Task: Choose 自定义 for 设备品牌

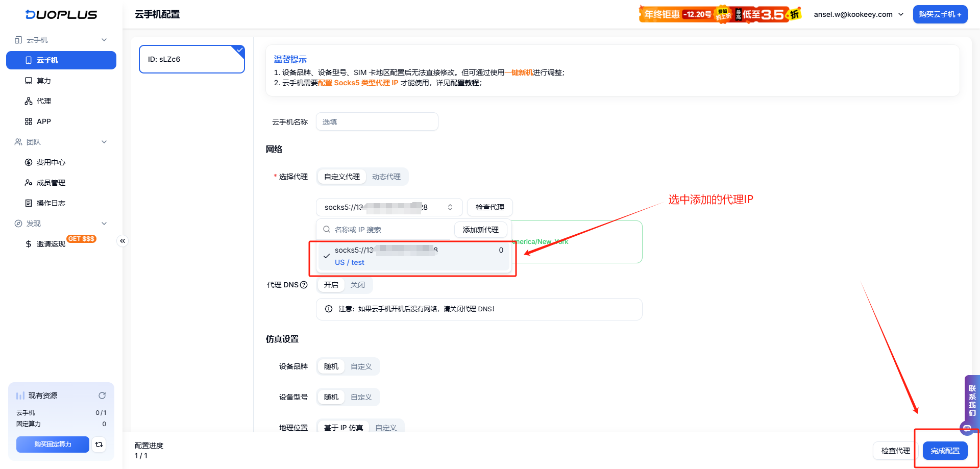Action: [362, 366]
